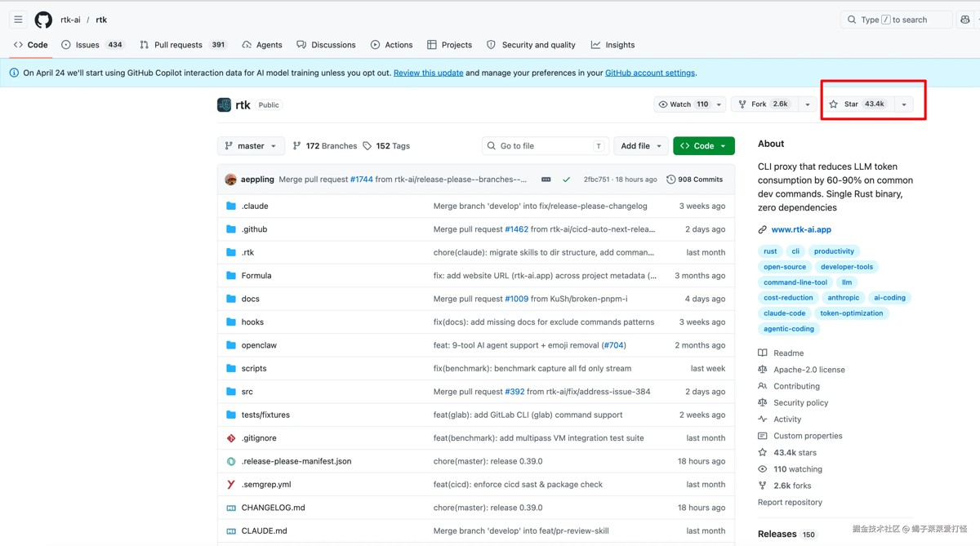The image size is (980, 546).
Task: Select the Actions tab
Action: (391, 45)
